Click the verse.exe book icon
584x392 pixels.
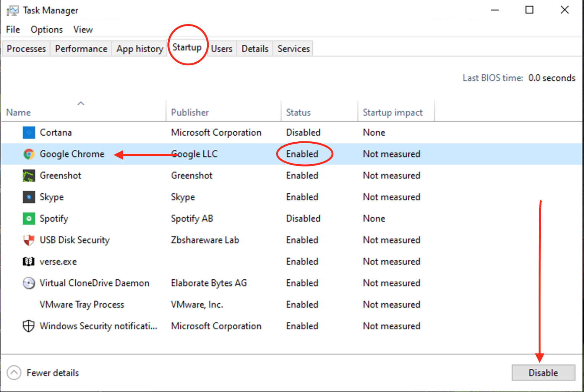coord(29,262)
